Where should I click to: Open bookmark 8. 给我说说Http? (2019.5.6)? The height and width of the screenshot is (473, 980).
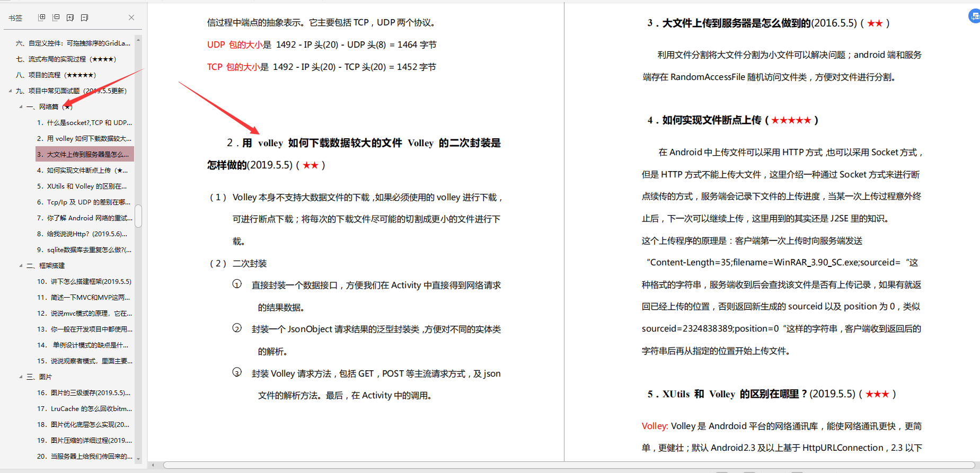(x=82, y=234)
